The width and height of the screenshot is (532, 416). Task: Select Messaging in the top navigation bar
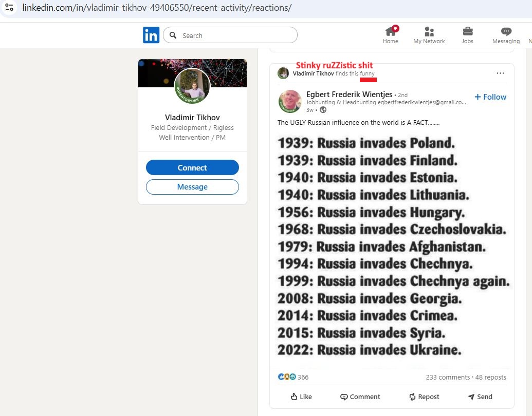(x=505, y=36)
